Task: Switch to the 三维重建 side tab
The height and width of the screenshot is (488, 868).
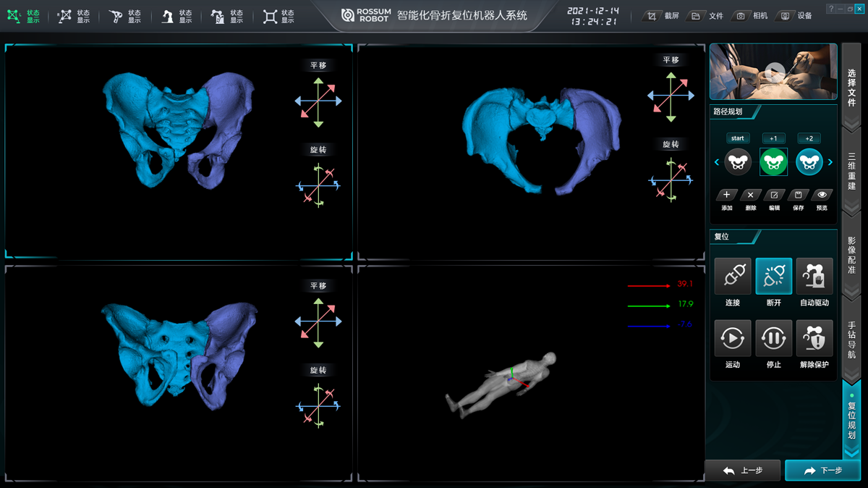Action: [x=851, y=169]
